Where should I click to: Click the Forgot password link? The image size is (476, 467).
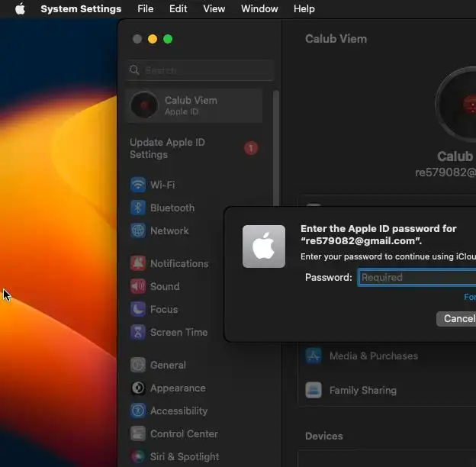pos(470,297)
